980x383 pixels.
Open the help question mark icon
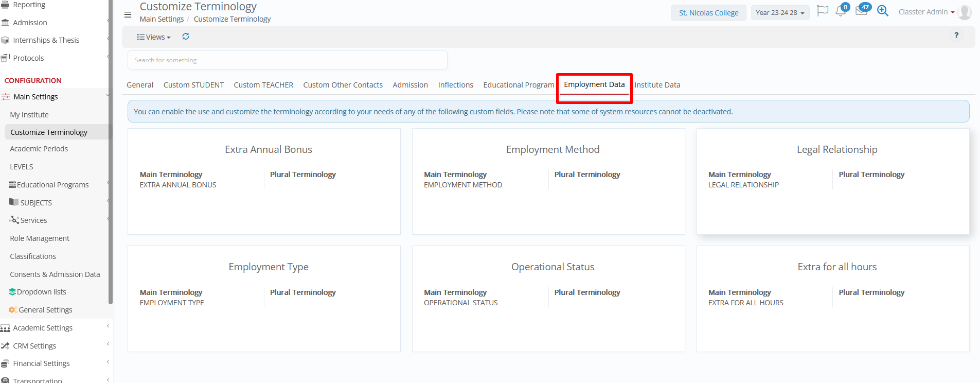coord(956,35)
